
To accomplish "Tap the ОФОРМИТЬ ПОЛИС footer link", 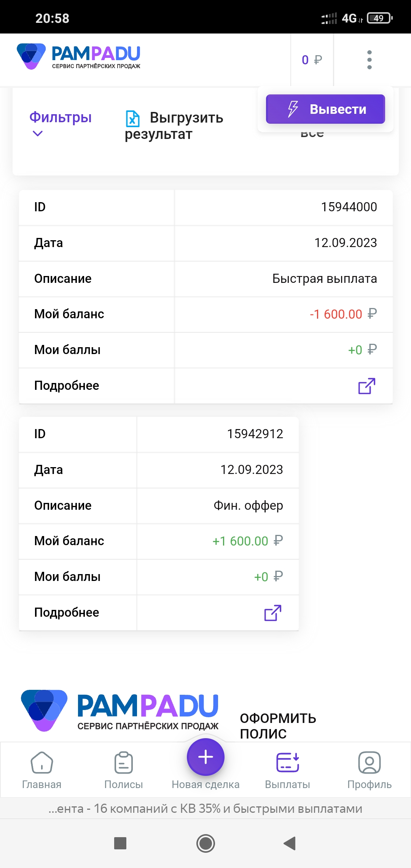I will (x=278, y=726).
